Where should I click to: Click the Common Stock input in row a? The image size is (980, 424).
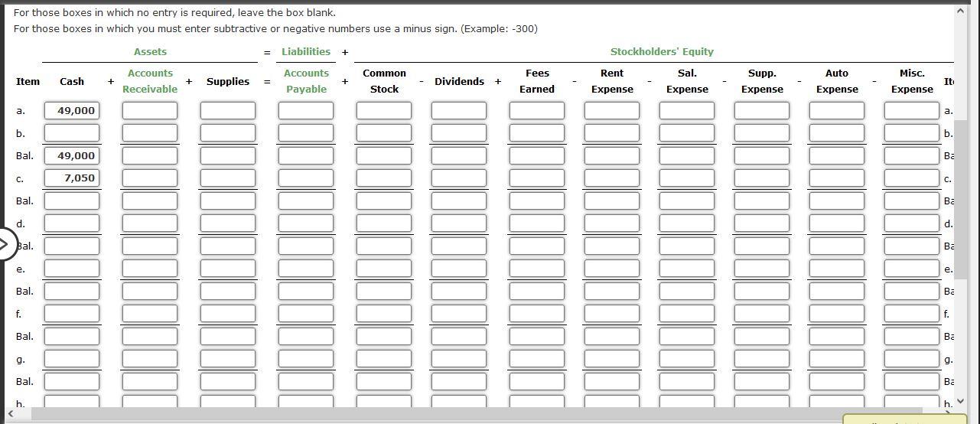384,110
